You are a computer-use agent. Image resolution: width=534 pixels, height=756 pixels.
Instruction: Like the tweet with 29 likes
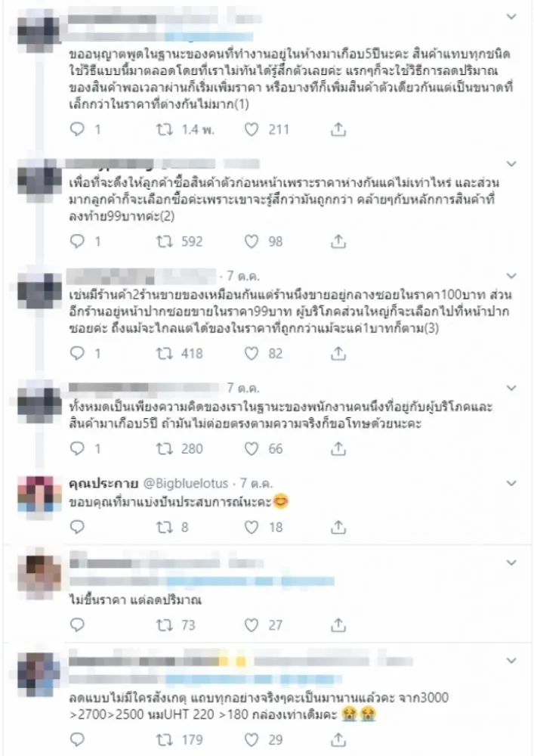tap(252, 739)
